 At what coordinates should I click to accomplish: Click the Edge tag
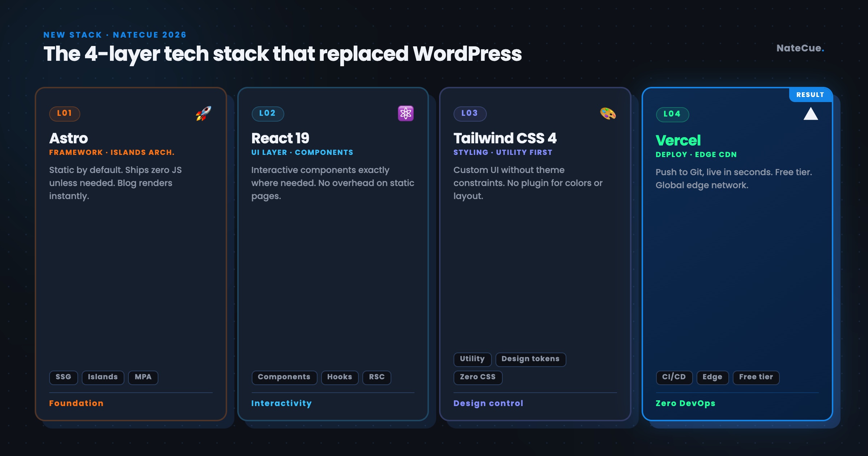click(x=712, y=377)
